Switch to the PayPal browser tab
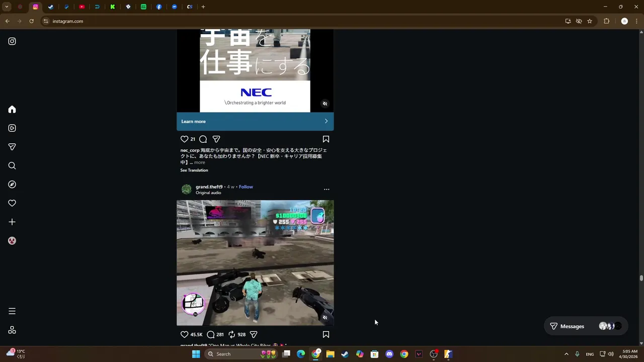This screenshot has height=362, width=644. [x=66, y=7]
